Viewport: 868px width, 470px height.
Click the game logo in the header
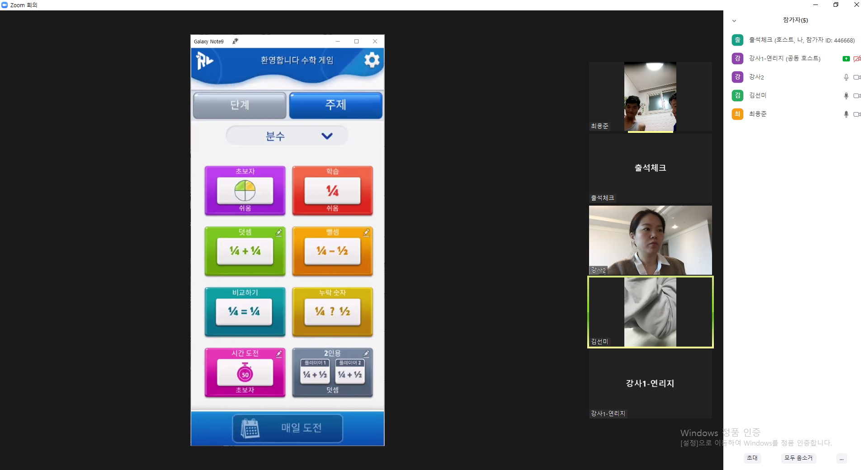pos(204,61)
